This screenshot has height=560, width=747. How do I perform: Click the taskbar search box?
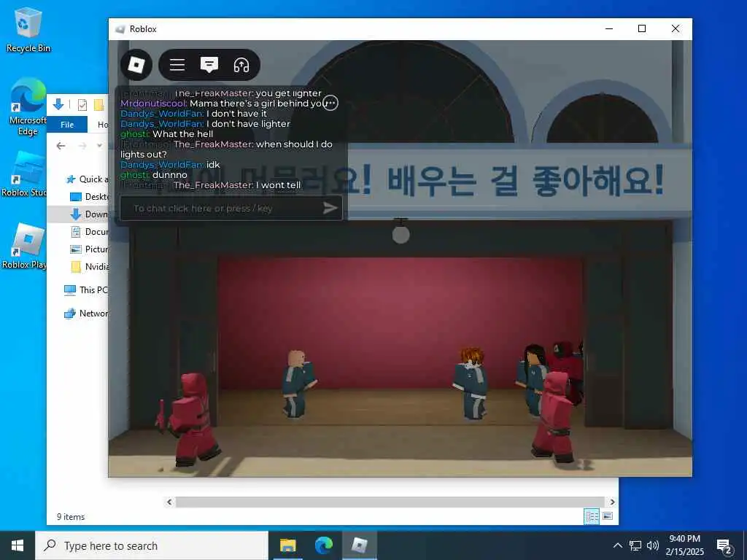point(152,545)
